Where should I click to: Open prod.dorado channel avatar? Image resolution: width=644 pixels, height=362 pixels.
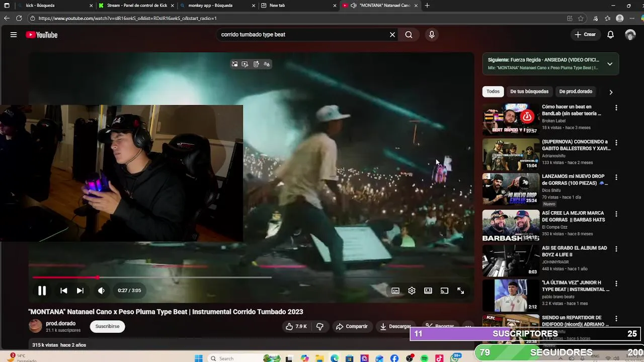tap(35, 326)
